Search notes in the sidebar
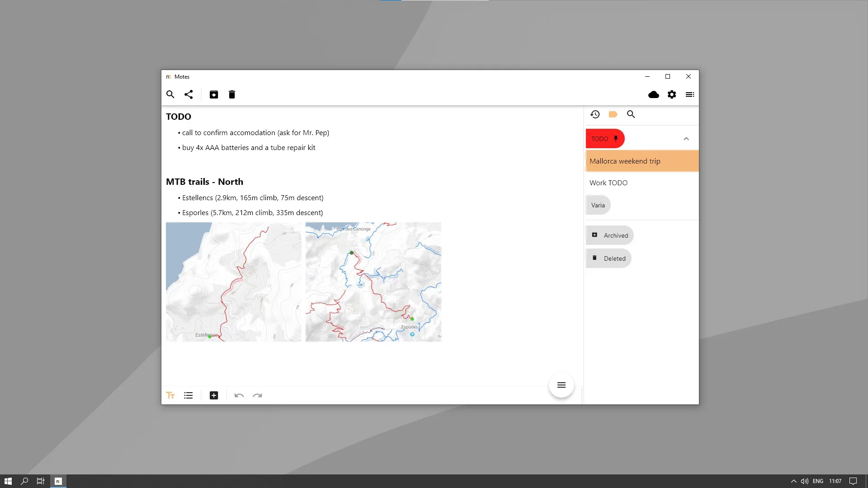This screenshot has height=488, width=868. 631,114
